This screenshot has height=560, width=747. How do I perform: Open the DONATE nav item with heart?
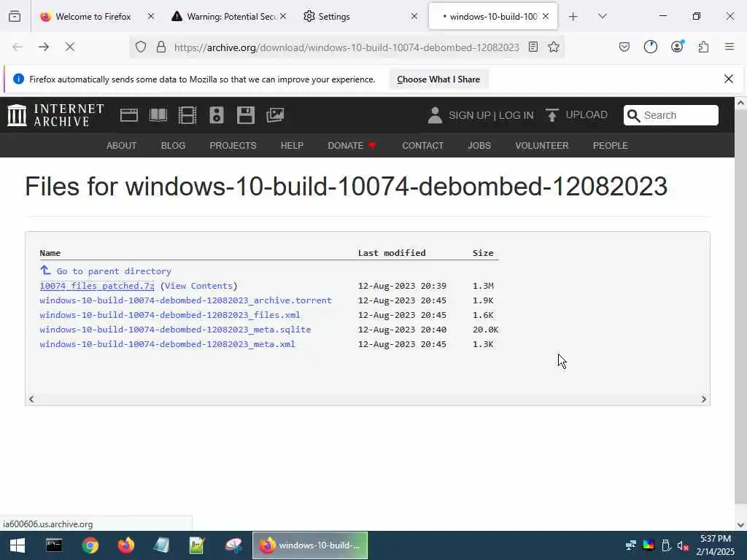point(352,146)
